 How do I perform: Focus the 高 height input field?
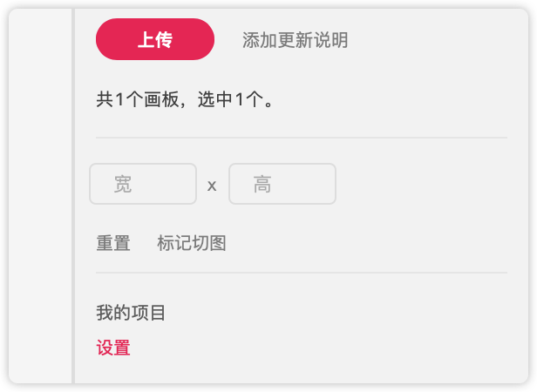point(282,184)
